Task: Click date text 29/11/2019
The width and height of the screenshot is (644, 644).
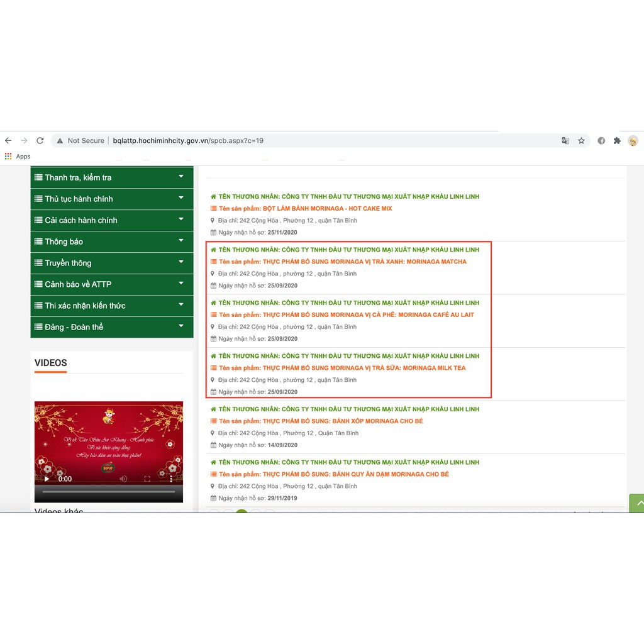Action: (282, 498)
